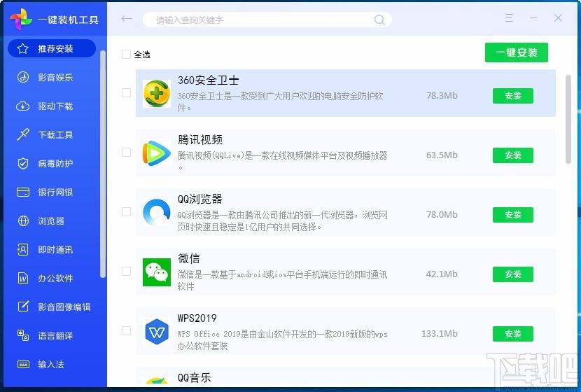The image size is (581, 392).
Task: Tick the 全选 checkbox
Action: click(126, 54)
